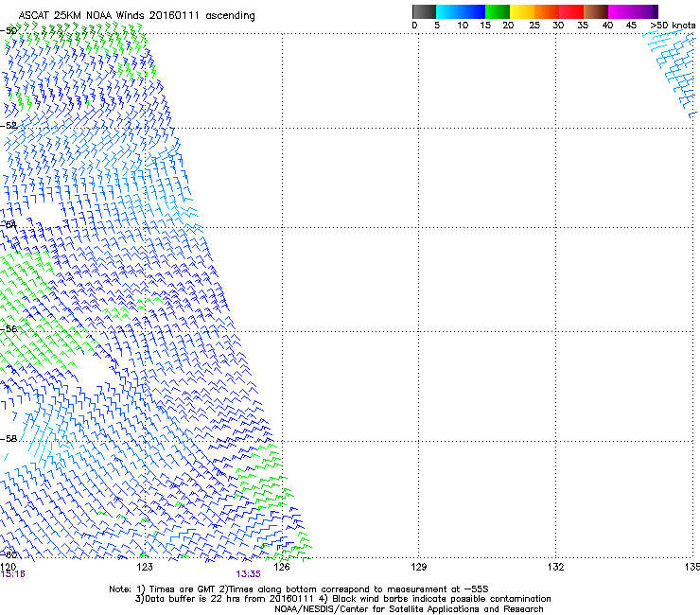Click the red 30-35 knots color band

coord(571,11)
